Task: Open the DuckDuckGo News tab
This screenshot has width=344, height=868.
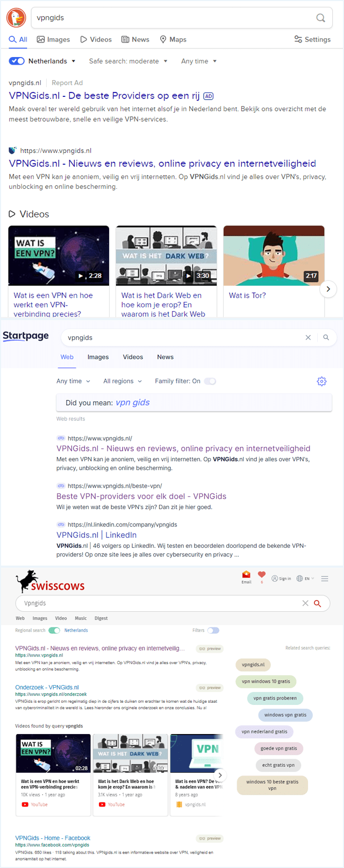Action: coord(135,39)
